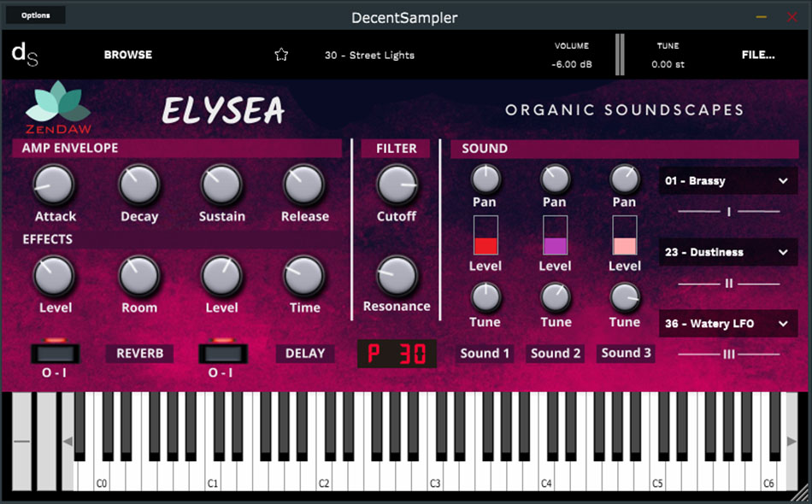
Task: Click the P 30 preset display
Action: coord(397,354)
